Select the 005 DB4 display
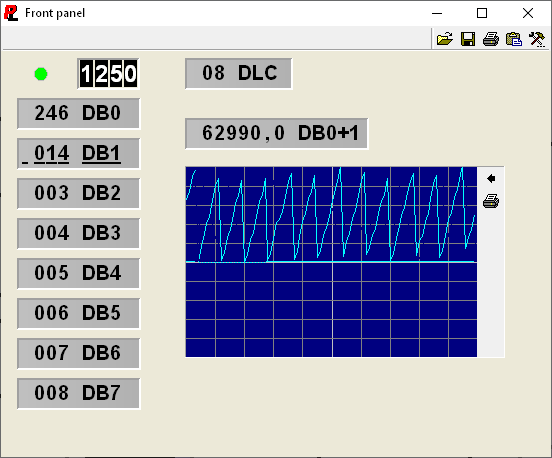552x458 pixels. pyautogui.click(x=79, y=273)
